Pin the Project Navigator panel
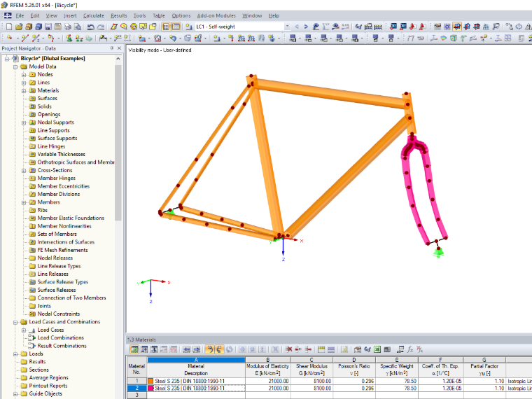 click(111, 48)
